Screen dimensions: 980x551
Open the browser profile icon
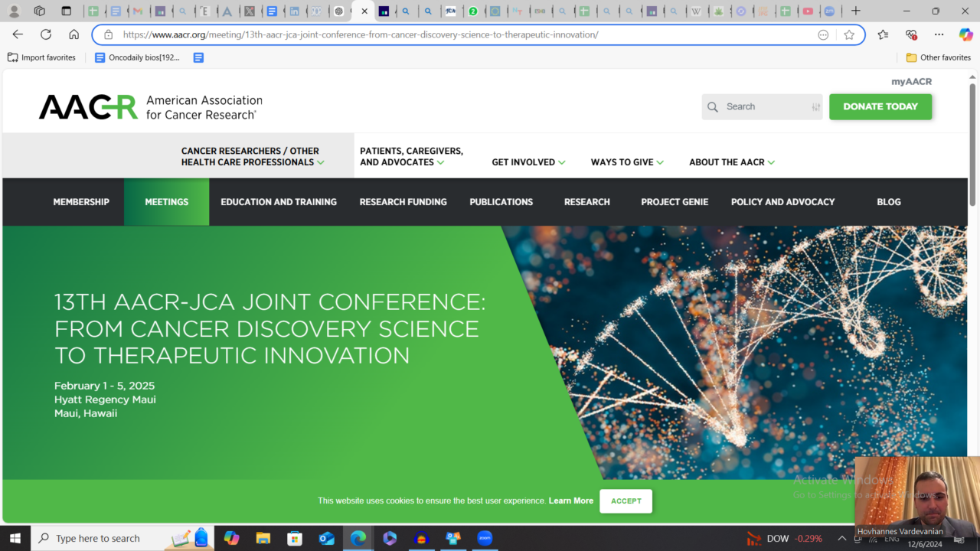click(x=14, y=11)
